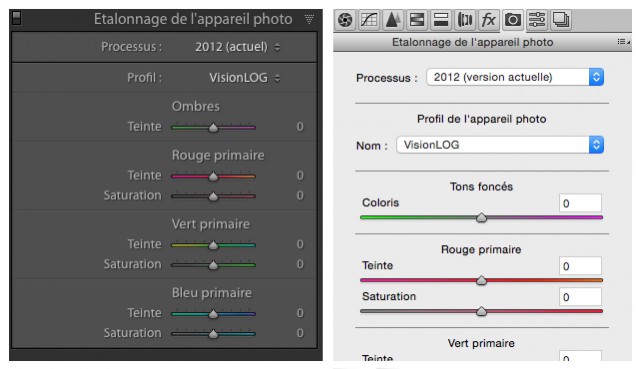
Task: Click the Tons foncés Coloris slider handle
Action: [482, 217]
